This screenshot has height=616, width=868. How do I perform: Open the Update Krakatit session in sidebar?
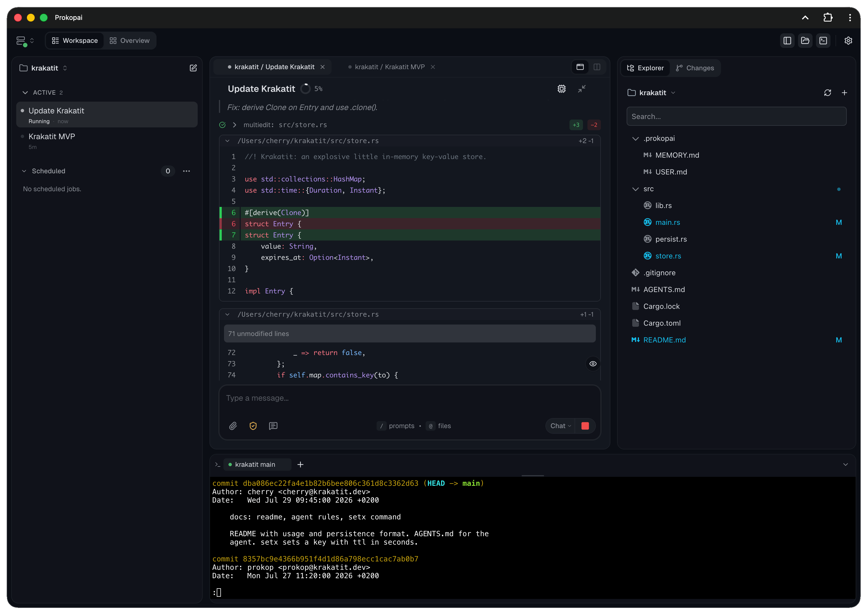[107, 115]
